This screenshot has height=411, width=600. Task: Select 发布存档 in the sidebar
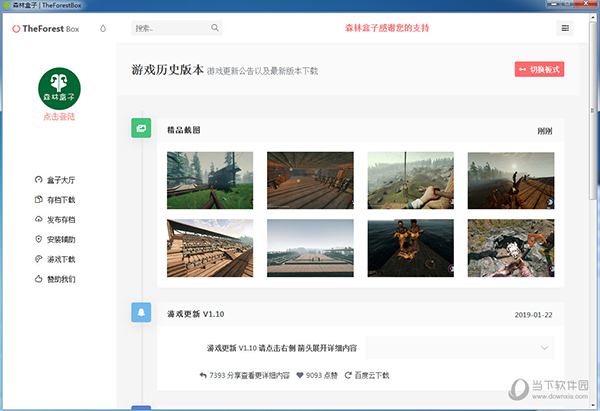click(61, 220)
